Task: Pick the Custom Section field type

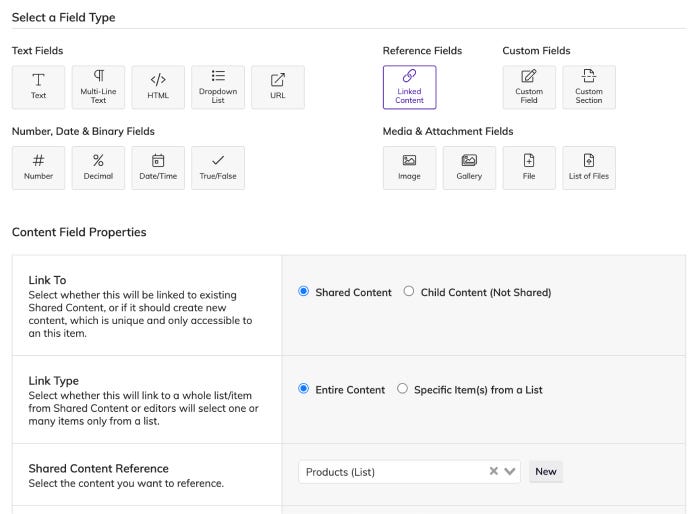Action: pyautogui.click(x=589, y=87)
